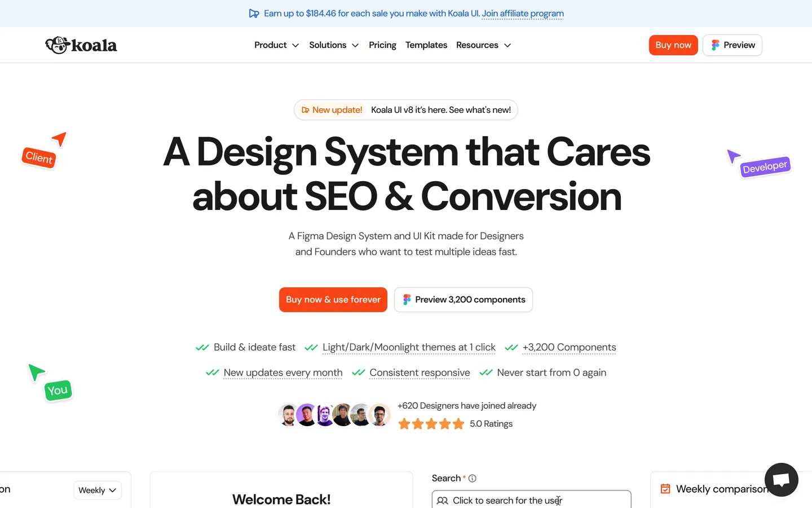This screenshot has height=508, width=812.
Task: Open the Koala UI v8 update announcement
Action: (406, 110)
